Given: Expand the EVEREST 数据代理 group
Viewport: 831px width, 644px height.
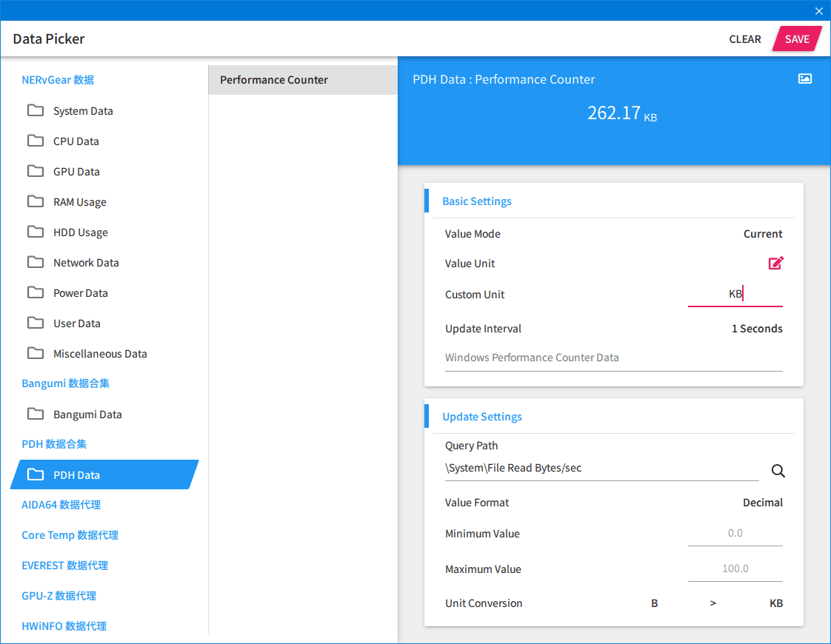Looking at the screenshot, I should coord(64,565).
